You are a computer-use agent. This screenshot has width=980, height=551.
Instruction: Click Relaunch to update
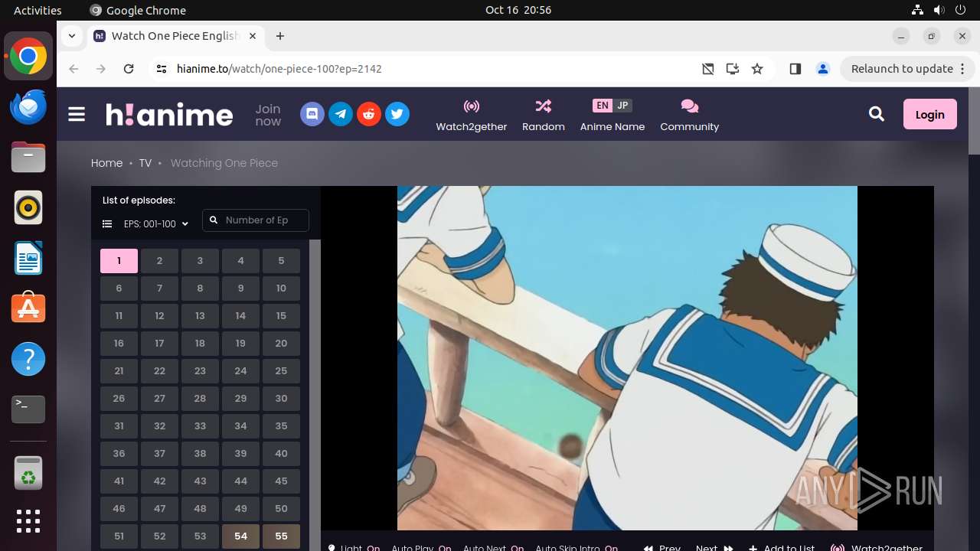tap(902, 69)
